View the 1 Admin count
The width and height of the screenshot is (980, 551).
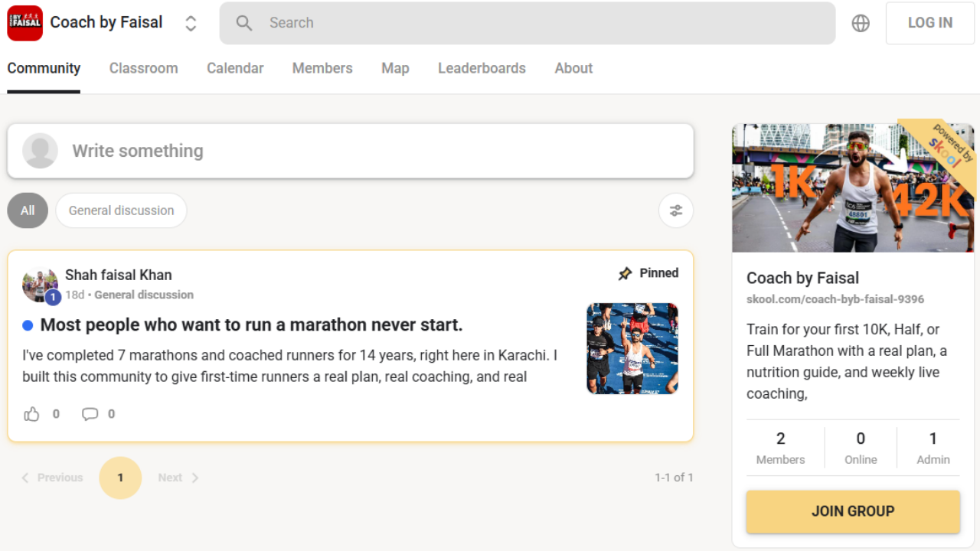tap(933, 448)
